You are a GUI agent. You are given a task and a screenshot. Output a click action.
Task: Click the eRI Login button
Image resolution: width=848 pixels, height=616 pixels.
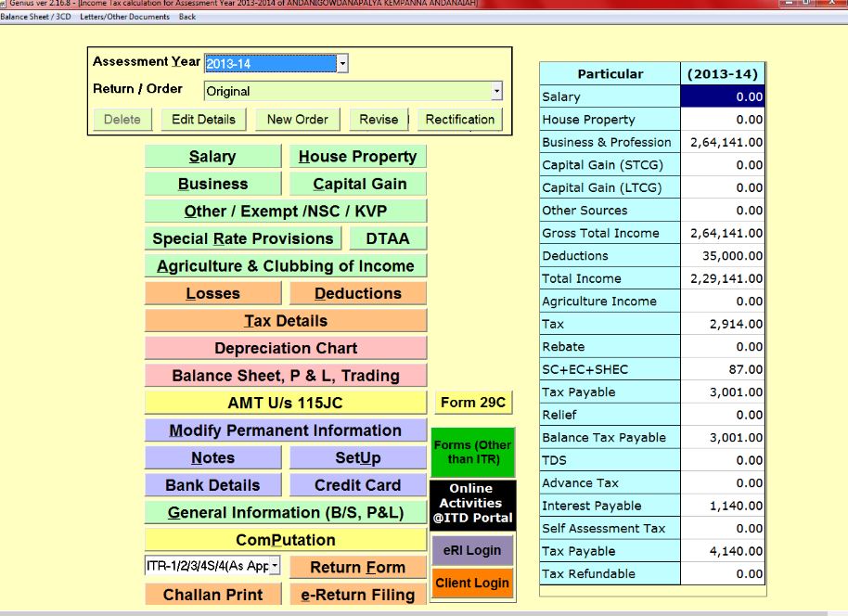tap(471, 550)
